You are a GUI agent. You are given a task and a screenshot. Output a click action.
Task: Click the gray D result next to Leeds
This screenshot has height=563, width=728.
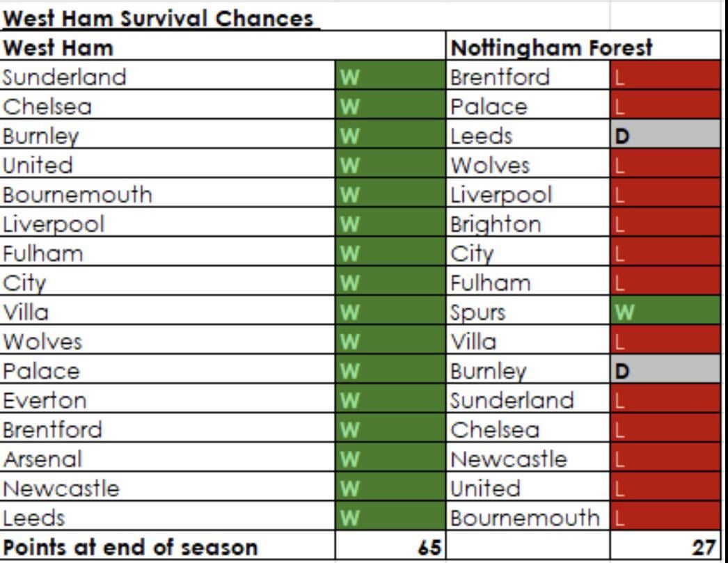(665, 136)
